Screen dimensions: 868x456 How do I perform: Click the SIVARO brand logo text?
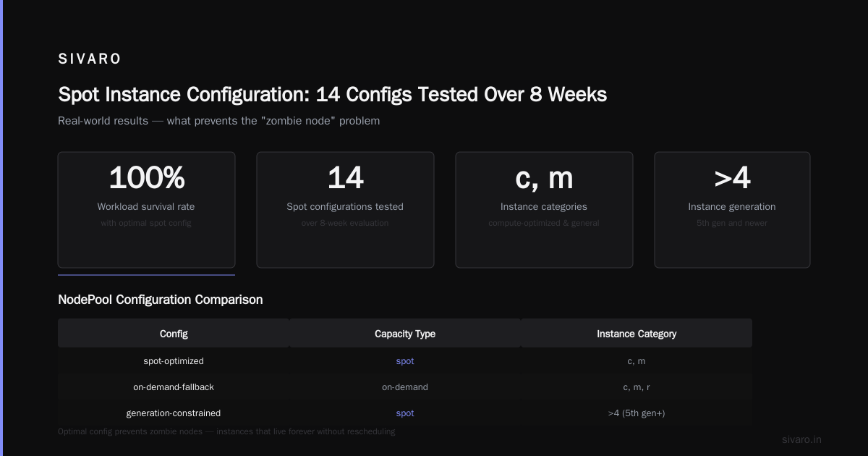pos(90,59)
